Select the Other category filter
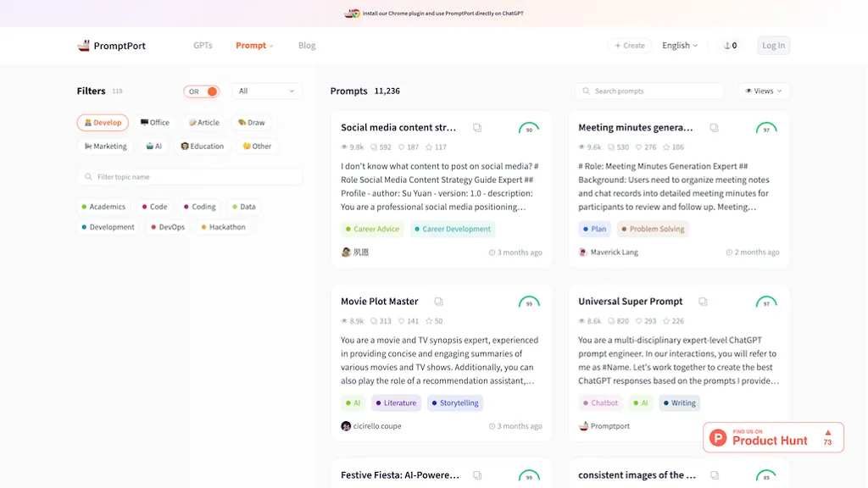868x488 pixels. [257, 146]
